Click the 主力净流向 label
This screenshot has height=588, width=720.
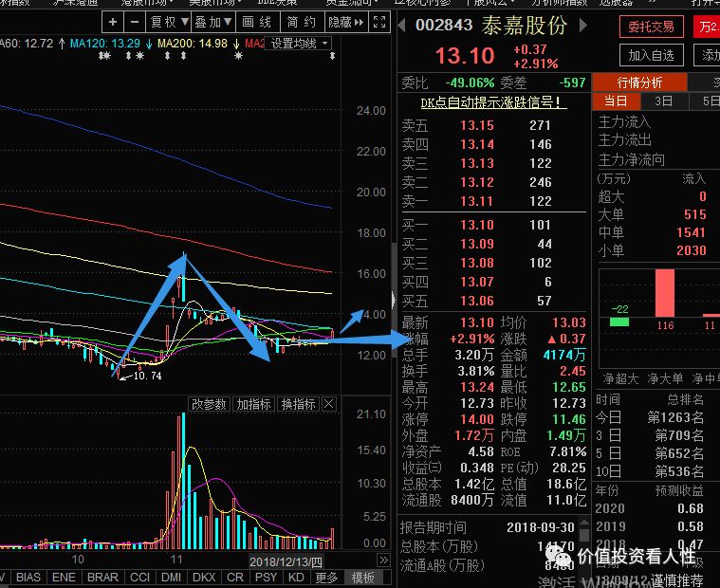(x=632, y=159)
